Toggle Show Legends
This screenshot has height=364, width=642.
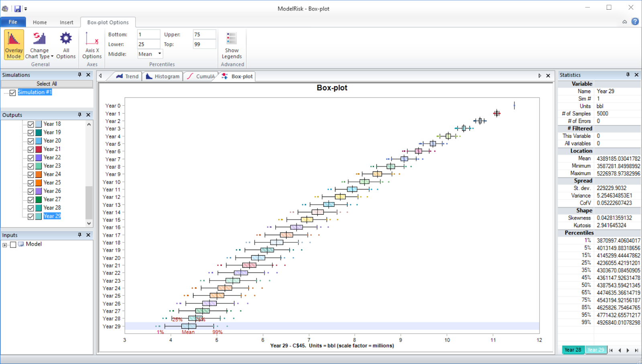point(232,44)
